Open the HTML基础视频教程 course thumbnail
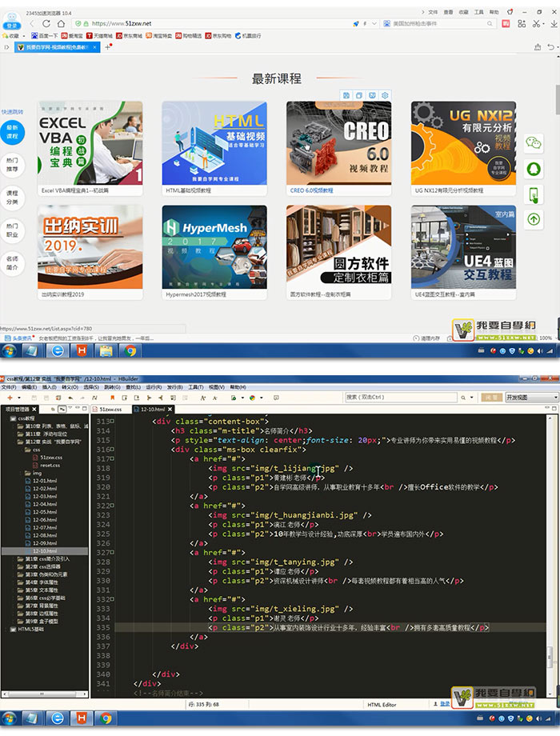 pyautogui.click(x=214, y=143)
